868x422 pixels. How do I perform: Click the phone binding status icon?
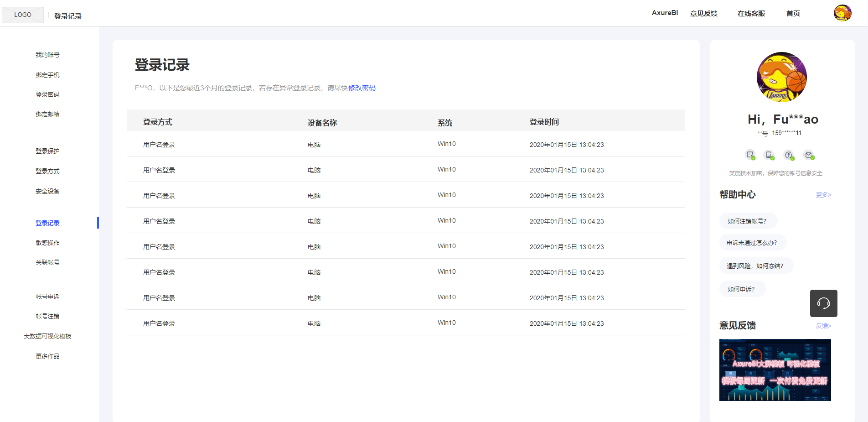[770, 155]
